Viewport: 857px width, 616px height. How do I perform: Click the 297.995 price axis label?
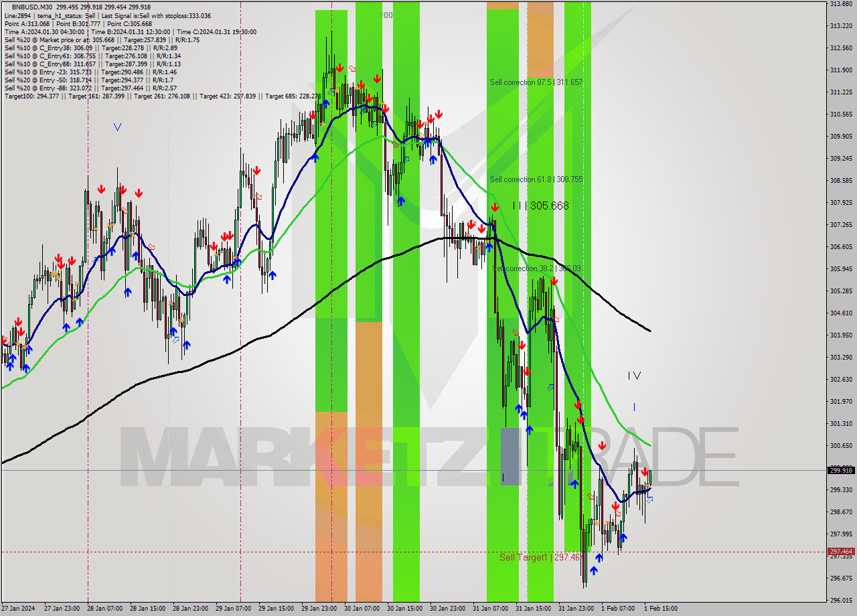(x=841, y=534)
